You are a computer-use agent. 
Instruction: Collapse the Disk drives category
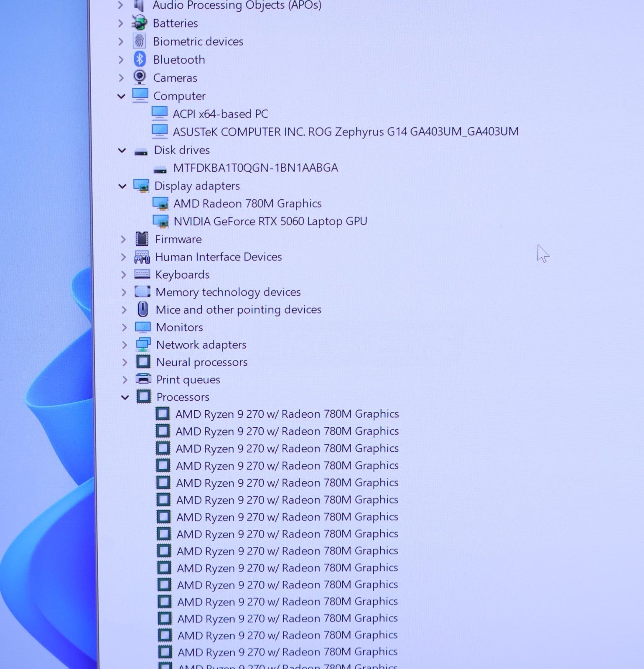[x=122, y=151]
